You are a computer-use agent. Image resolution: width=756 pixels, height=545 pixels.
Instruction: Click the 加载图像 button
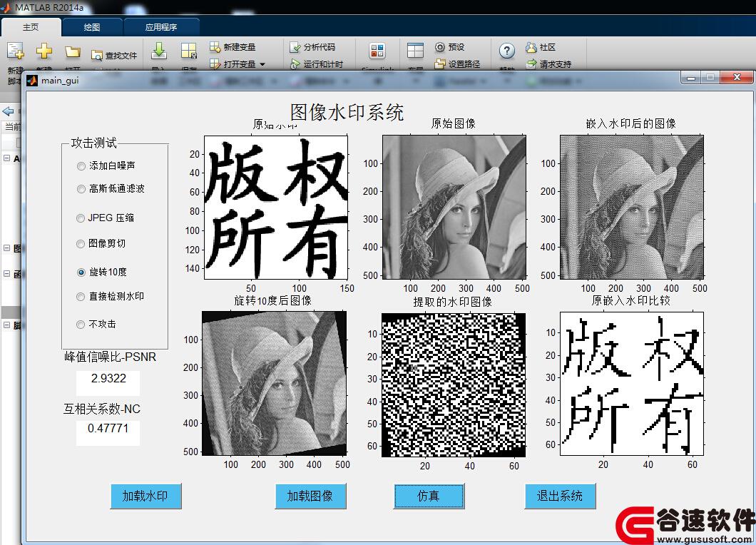[x=310, y=496]
